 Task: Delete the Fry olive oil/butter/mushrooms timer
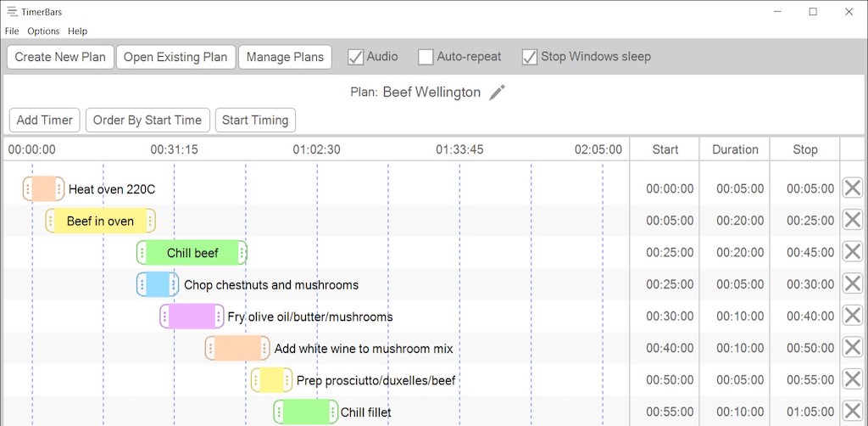tap(852, 316)
